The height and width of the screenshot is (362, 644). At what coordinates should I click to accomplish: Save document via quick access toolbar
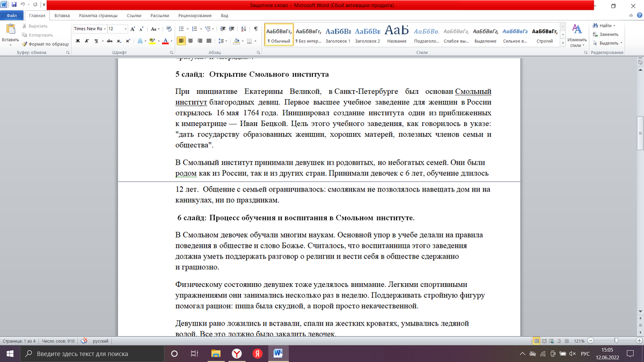point(13,4)
